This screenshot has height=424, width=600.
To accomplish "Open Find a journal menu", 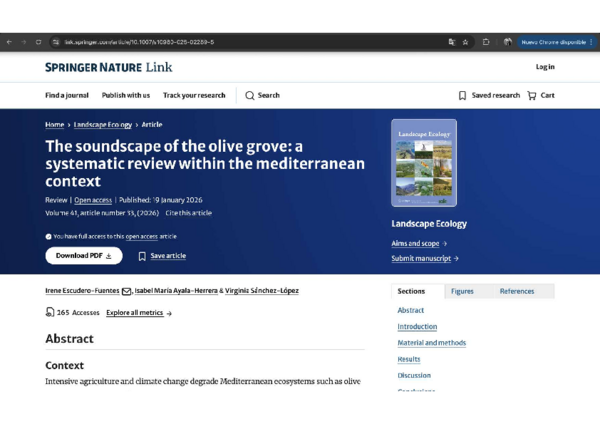I will (x=67, y=95).
